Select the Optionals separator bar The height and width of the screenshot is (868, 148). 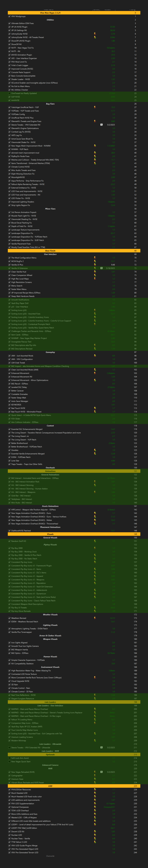click(x=74, y=754)
